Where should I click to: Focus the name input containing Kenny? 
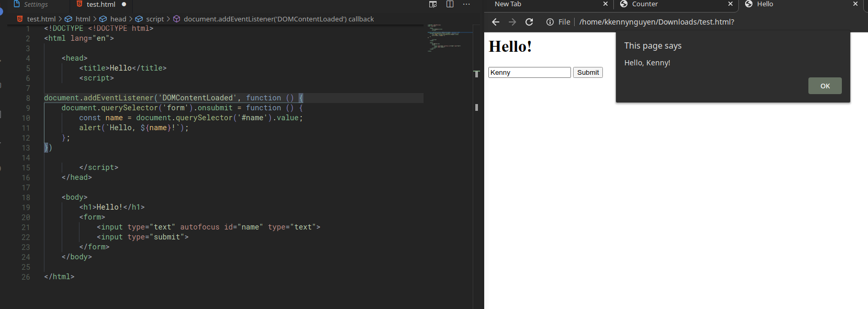click(x=530, y=73)
